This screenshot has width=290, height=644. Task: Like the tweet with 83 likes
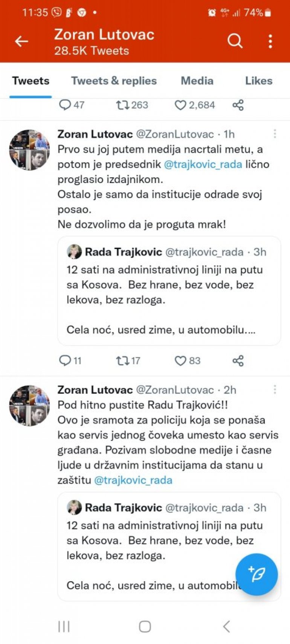[180, 361]
